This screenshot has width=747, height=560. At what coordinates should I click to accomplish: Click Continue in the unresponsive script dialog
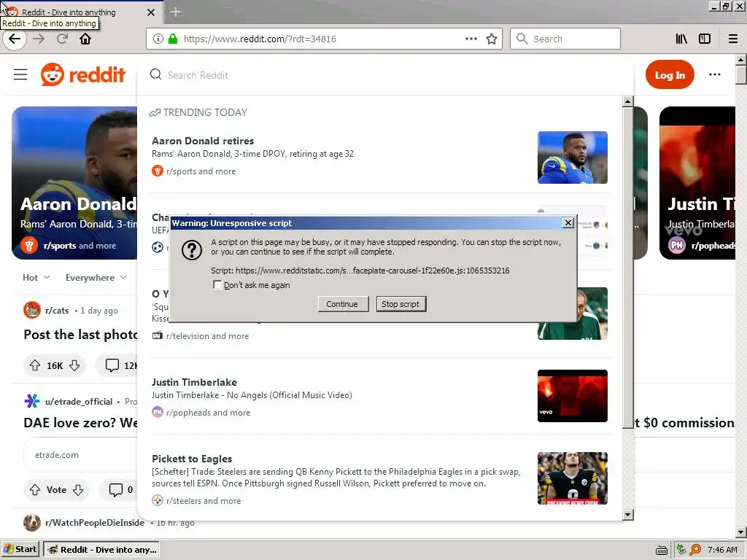click(343, 304)
